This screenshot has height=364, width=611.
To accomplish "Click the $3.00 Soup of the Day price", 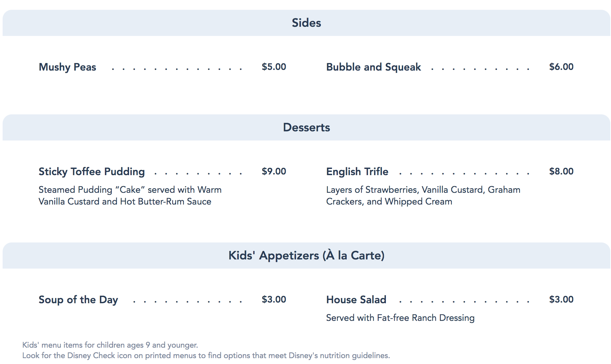I will (273, 299).
